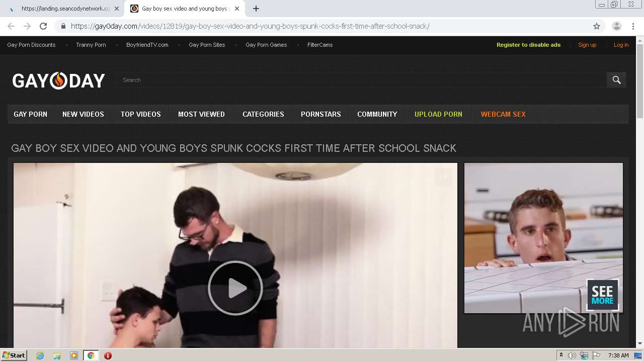Open the taskbar media player icon

tap(74, 355)
